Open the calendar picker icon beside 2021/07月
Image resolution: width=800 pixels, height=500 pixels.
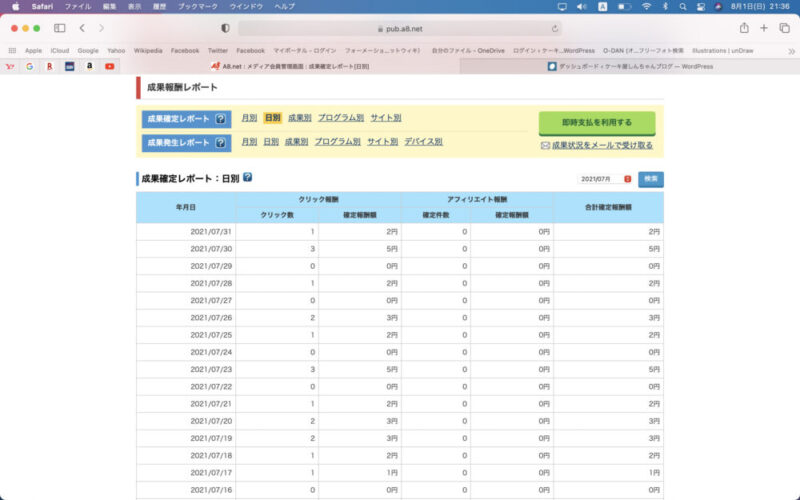(x=627, y=179)
